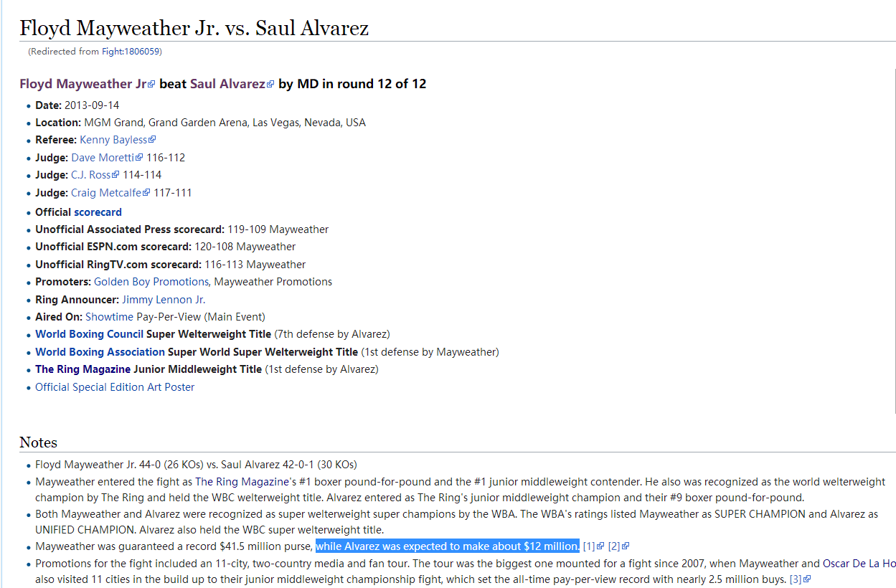Click the Notes section heading
This screenshot has width=896, height=588.
(x=38, y=442)
